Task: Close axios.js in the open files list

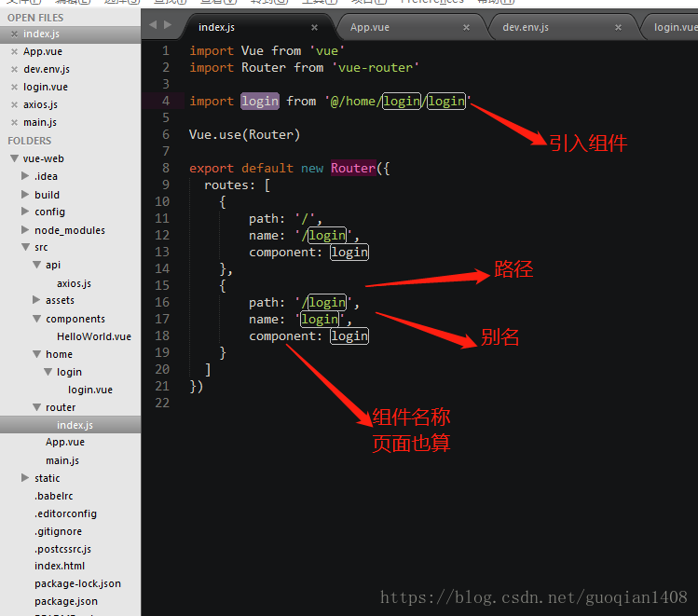Action: [x=14, y=105]
